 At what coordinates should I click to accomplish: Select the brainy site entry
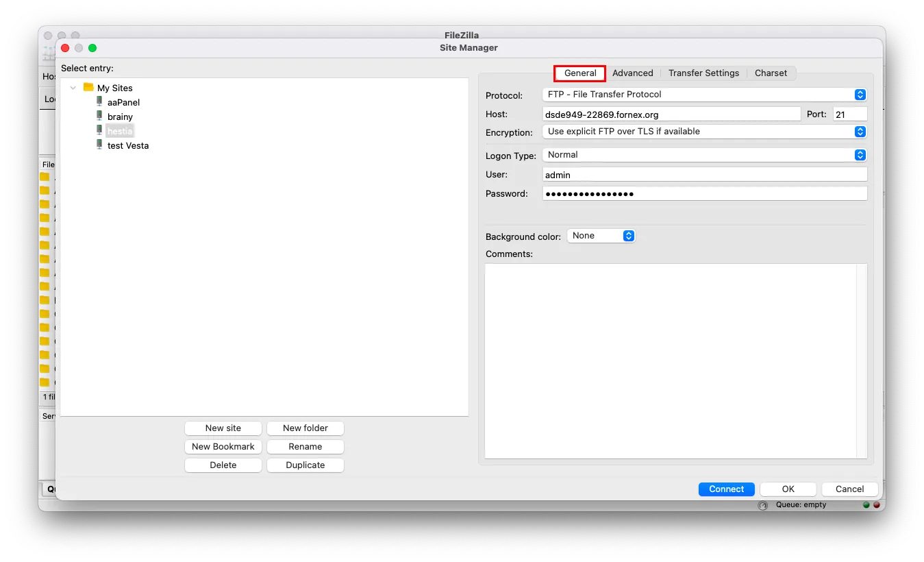point(120,117)
